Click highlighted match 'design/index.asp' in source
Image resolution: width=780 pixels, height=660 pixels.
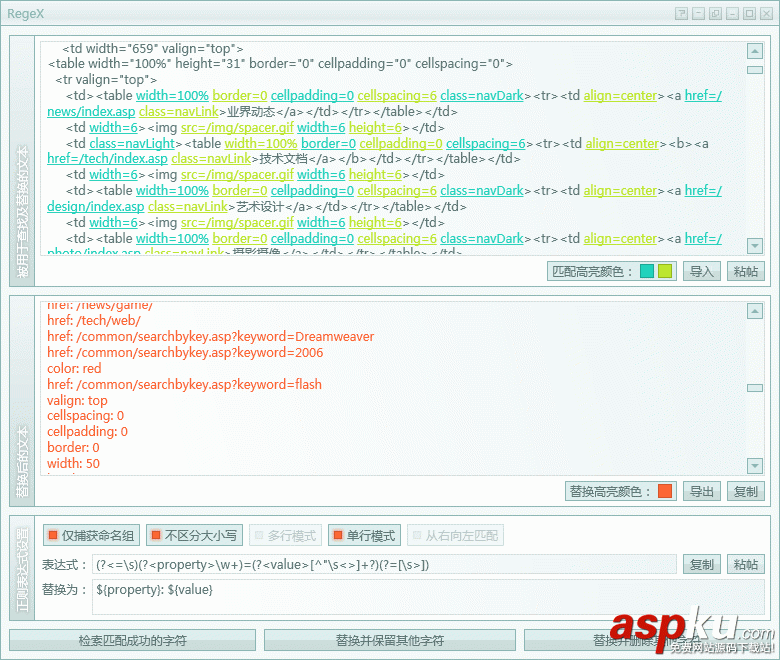[x=96, y=206]
